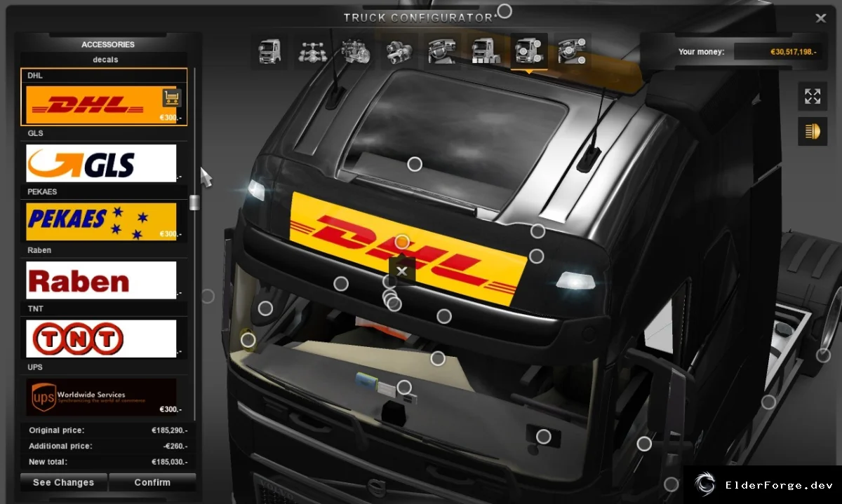The image size is (842, 504).
Task: Select the interior accessories tab icon
Action: click(x=572, y=51)
